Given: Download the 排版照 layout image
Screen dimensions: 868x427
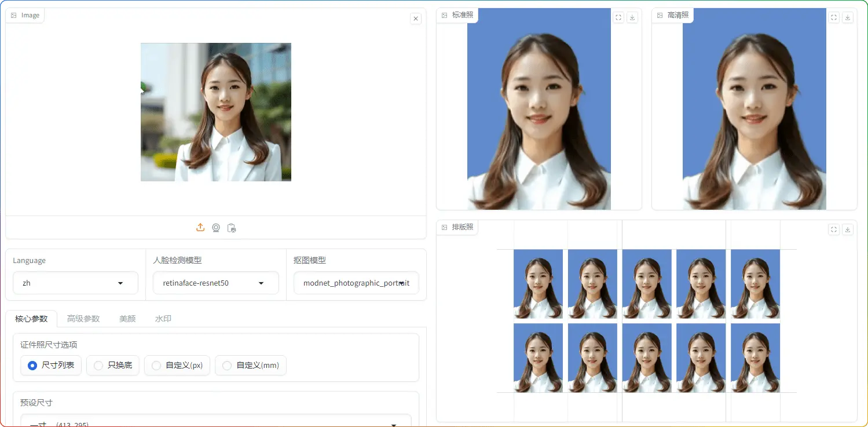Looking at the screenshot, I should [x=848, y=229].
